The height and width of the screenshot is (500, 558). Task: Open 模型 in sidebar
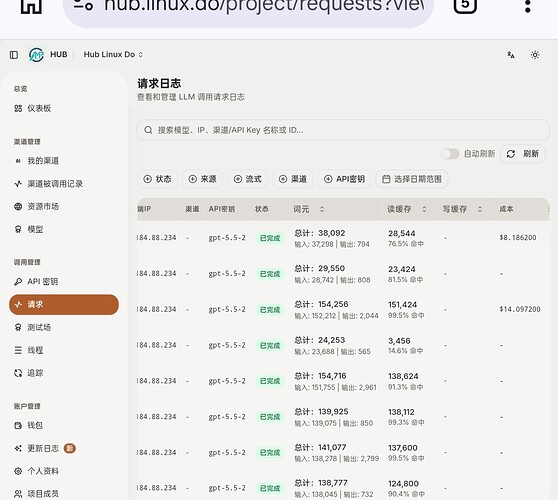pos(64,229)
